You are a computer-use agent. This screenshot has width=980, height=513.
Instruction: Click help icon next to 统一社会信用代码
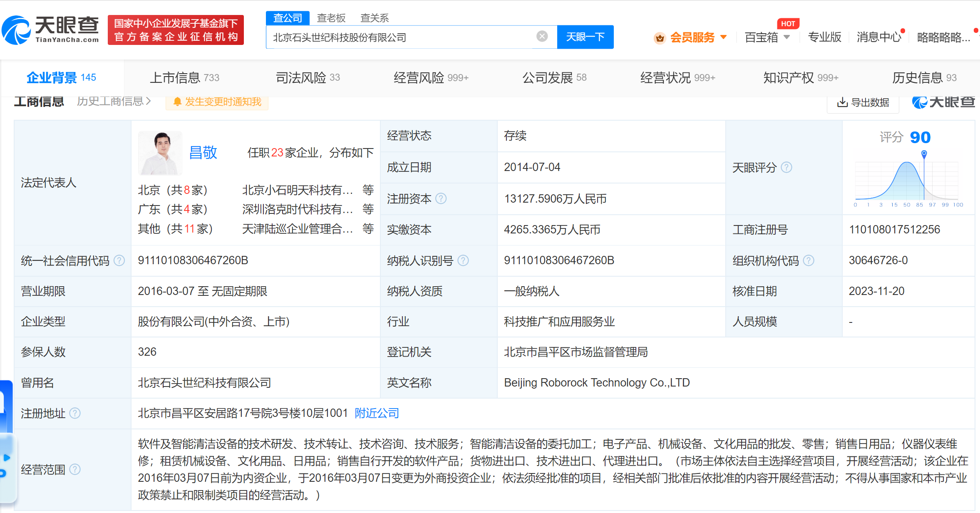119,260
